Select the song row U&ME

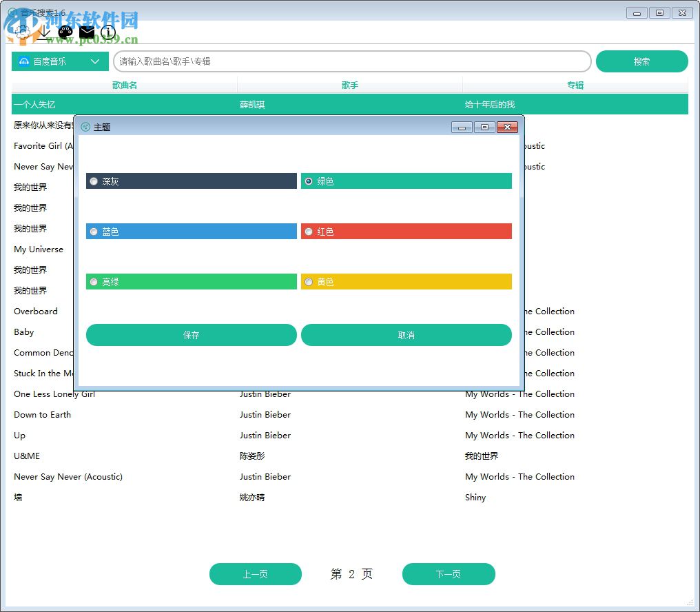pos(349,456)
